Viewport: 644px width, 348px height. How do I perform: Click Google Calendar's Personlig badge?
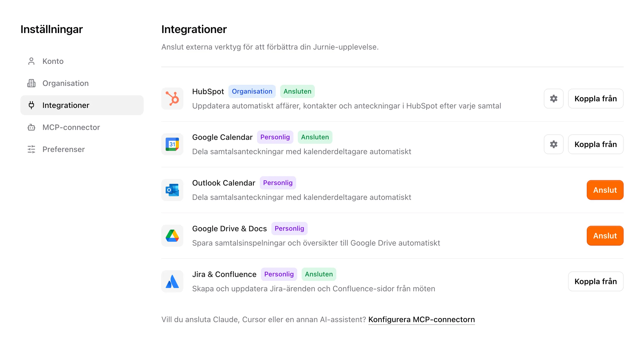pyautogui.click(x=275, y=137)
